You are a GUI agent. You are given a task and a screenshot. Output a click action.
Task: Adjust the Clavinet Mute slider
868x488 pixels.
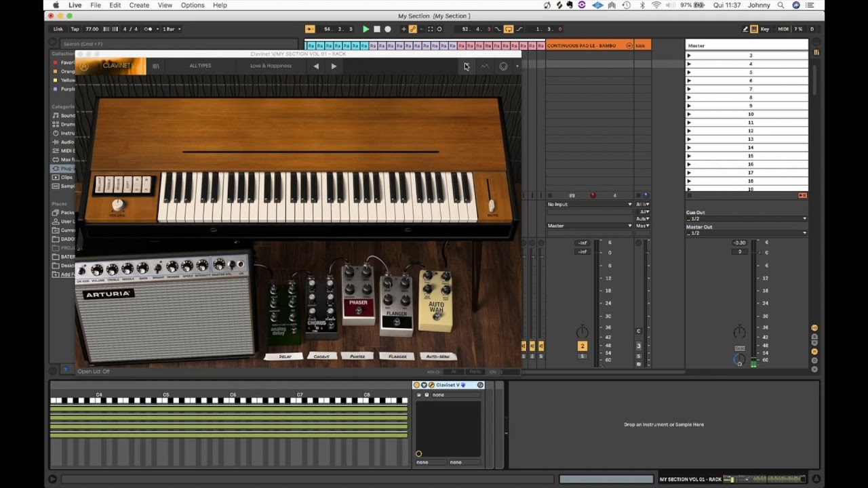coord(491,204)
